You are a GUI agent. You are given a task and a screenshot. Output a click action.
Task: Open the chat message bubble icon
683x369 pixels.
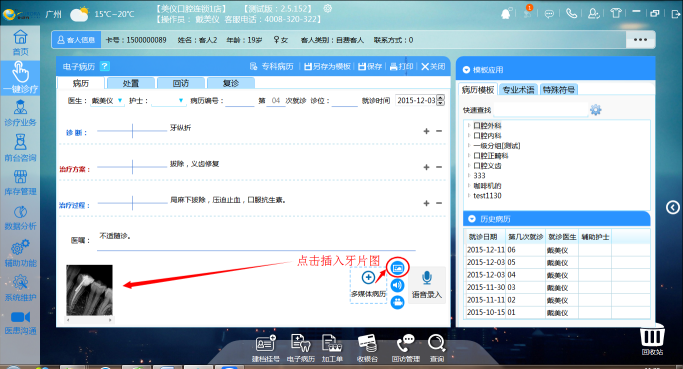click(x=549, y=14)
